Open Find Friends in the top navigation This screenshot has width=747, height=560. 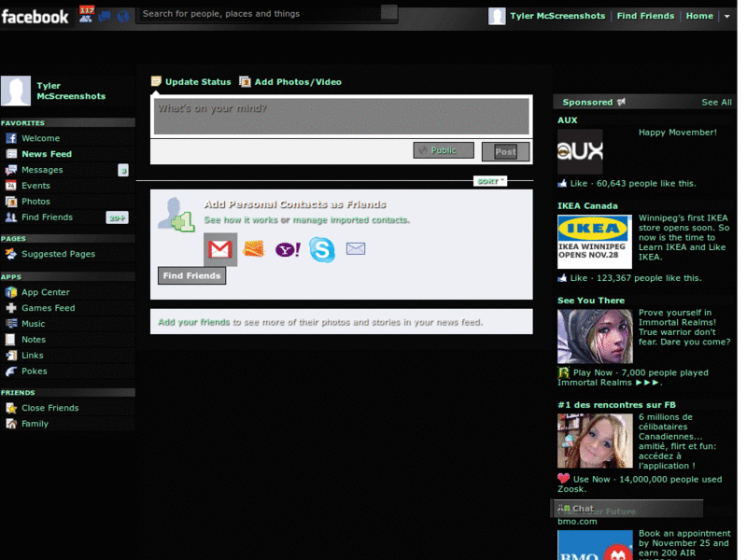point(645,16)
